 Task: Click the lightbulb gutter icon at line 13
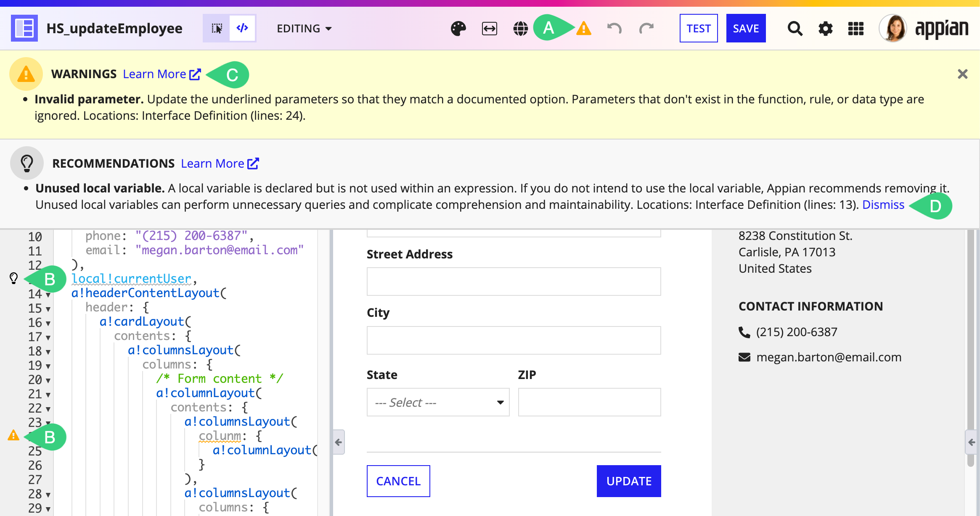(x=14, y=278)
